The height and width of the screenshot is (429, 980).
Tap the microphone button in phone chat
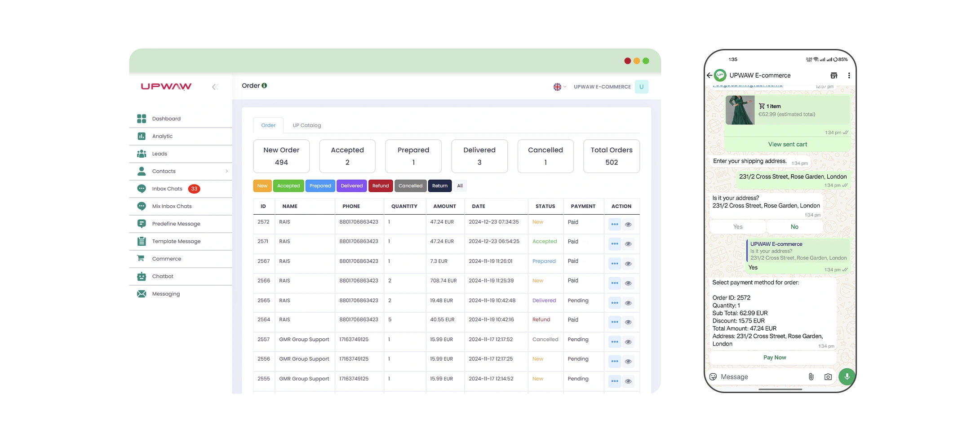tap(847, 376)
